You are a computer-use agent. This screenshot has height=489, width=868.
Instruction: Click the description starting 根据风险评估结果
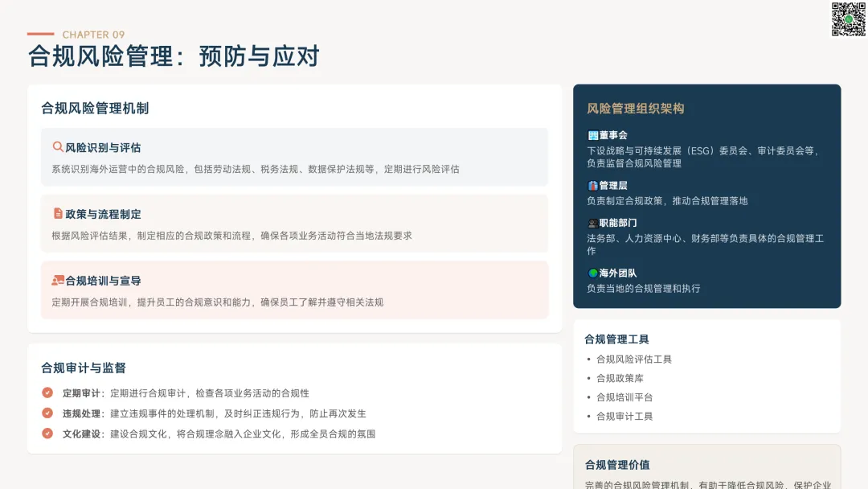click(232, 236)
